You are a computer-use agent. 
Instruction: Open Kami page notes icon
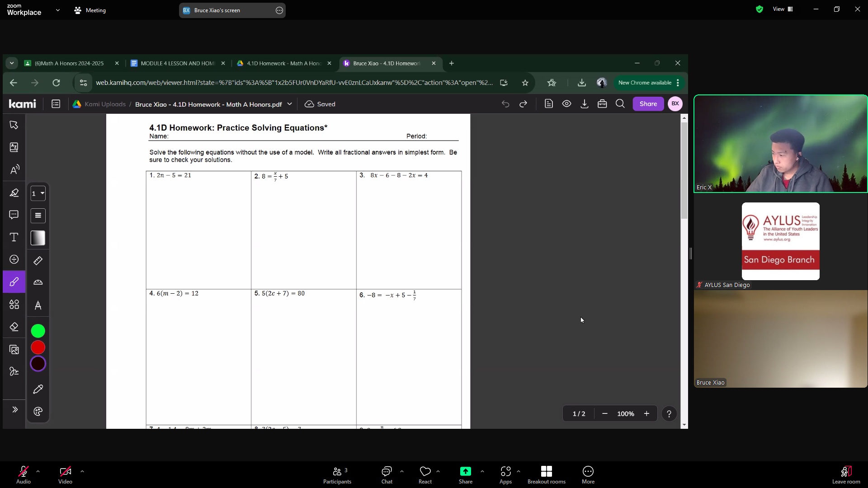(x=549, y=104)
